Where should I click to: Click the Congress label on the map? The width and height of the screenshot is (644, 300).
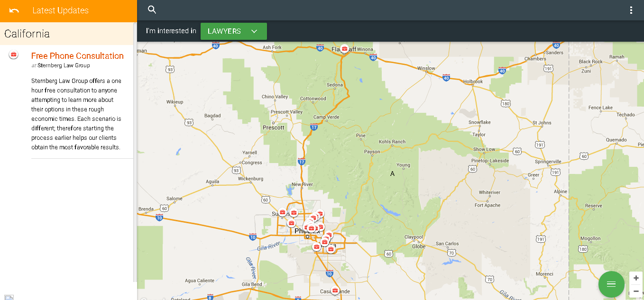point(252,163)
